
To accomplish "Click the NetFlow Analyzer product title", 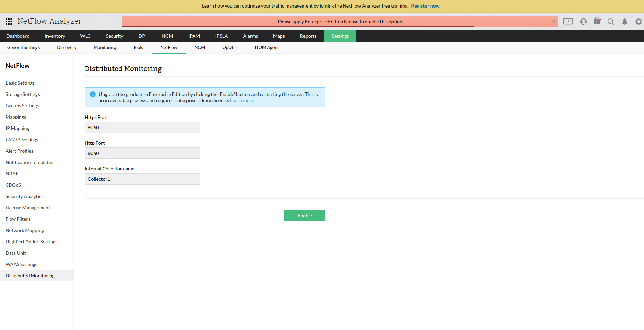I will (x=50, y=21).
